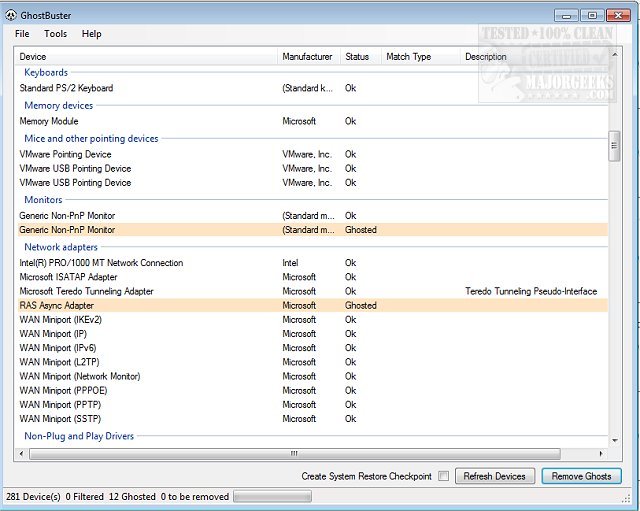Click the Refresh Devices button
The width and height of the screenshot is (640, 511).
coord(495,476)
